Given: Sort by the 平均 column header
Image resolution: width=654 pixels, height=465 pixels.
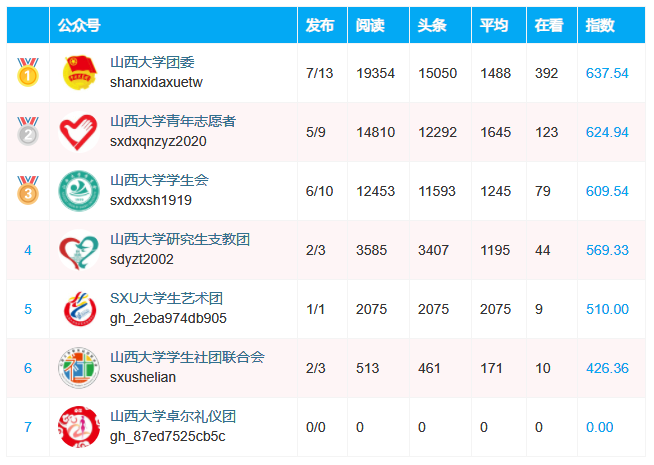Looking at the screenshot, I should click(494, 25).
